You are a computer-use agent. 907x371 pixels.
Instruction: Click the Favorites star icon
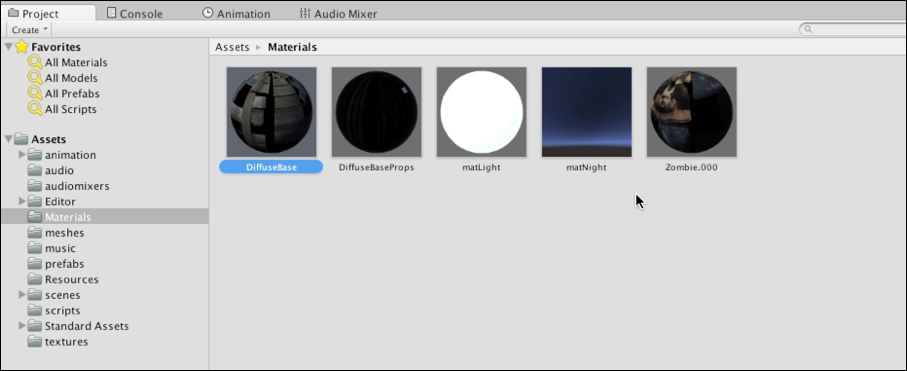pyautogui.click(x=22, y=46)
